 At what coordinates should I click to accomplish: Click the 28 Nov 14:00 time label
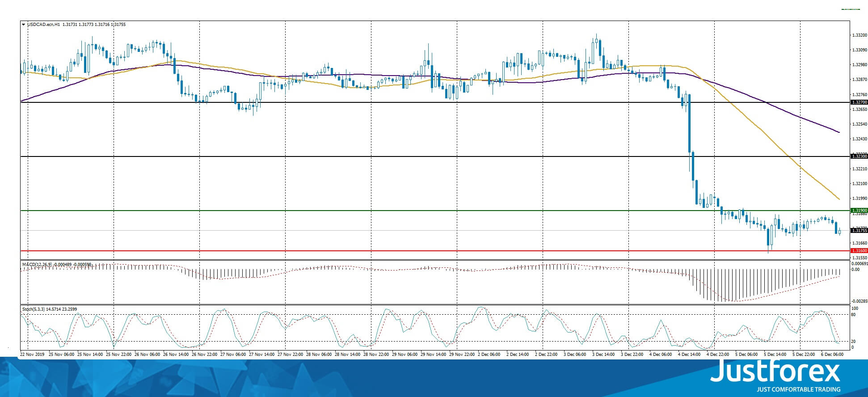coord(347,354)
